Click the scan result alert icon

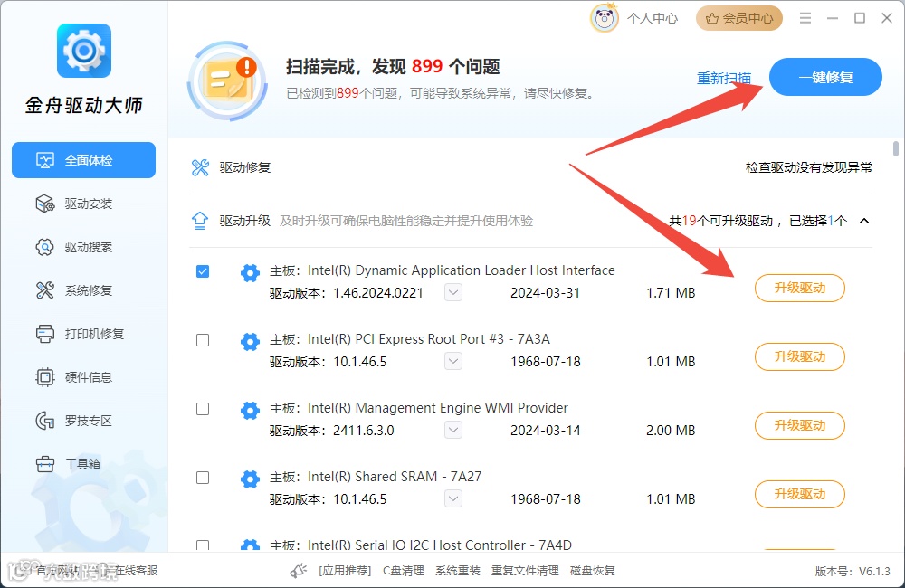228,81
